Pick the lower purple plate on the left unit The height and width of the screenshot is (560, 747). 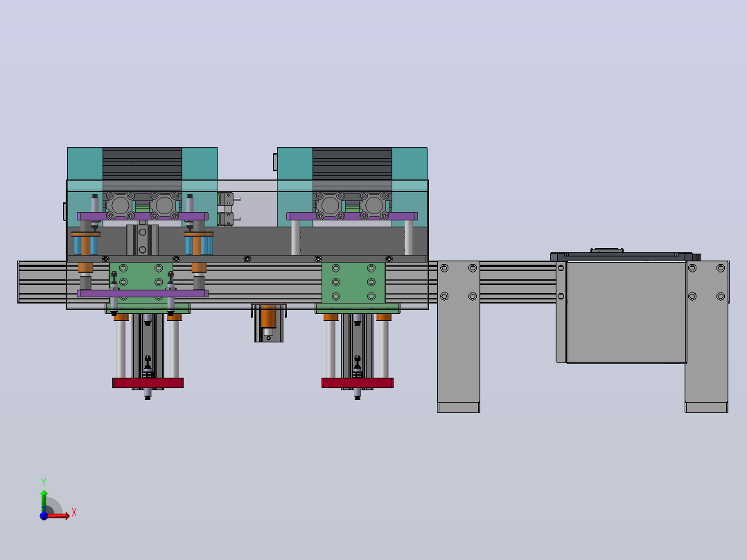click(143, 294)
